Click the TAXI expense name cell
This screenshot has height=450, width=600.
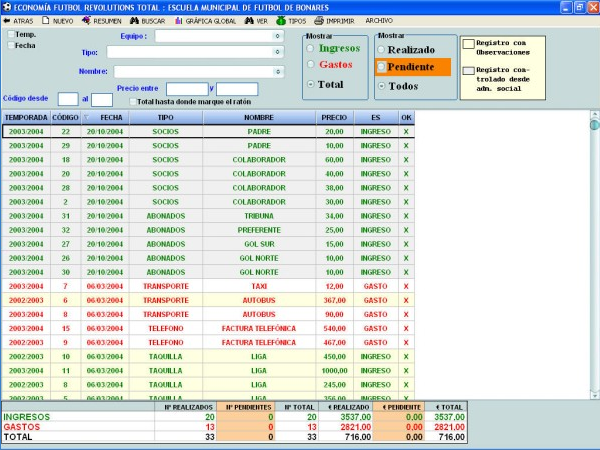[x=259, y=286]
